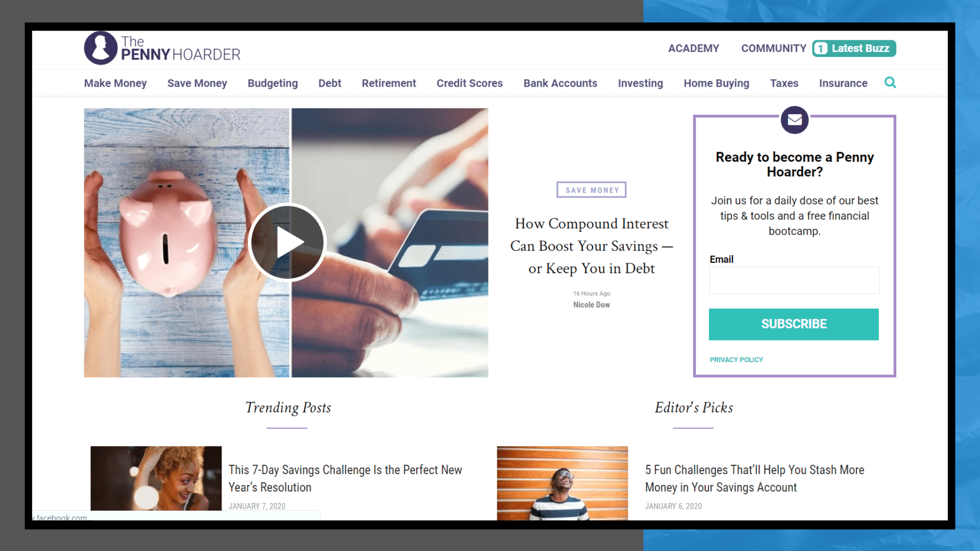Click the ACADEMY navigation icon
The image size is (980, 551).
coord(694,48)
